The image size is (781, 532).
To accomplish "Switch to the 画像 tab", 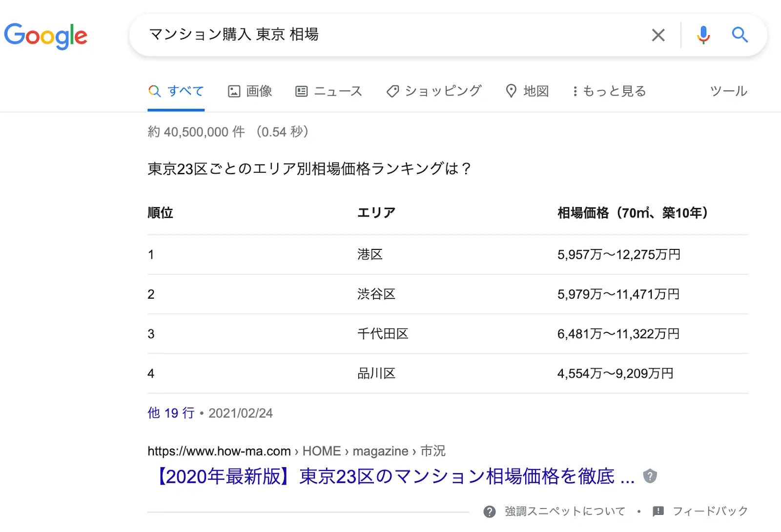I will point(250,91).
